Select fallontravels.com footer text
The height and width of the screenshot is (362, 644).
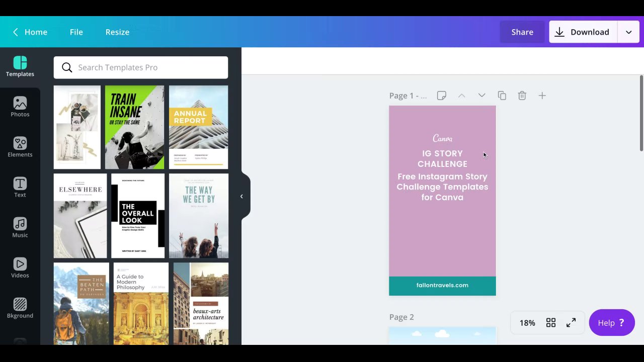(442, 285)
